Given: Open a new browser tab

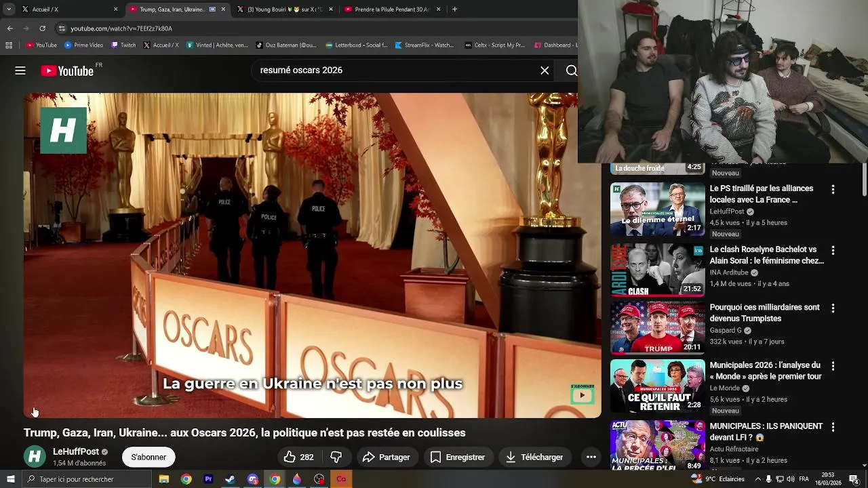Looking at the screenshot, I should click(x=454, y=9).
